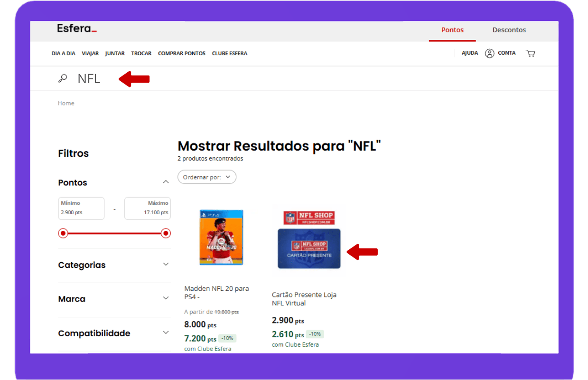The height and width of the screenshot is (380, 588).
Task: Click the Mínimo points input field
Action: [x=81, y=209]
